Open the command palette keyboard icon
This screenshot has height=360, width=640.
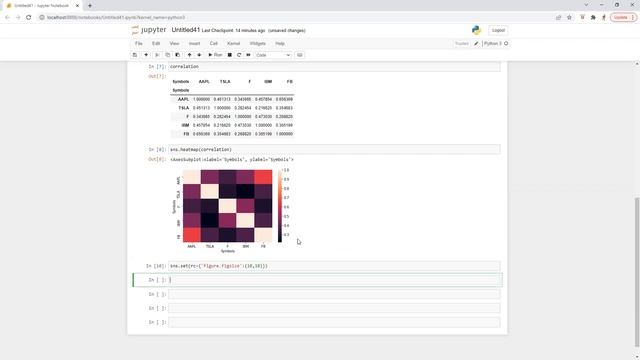[x=300, y=55]
